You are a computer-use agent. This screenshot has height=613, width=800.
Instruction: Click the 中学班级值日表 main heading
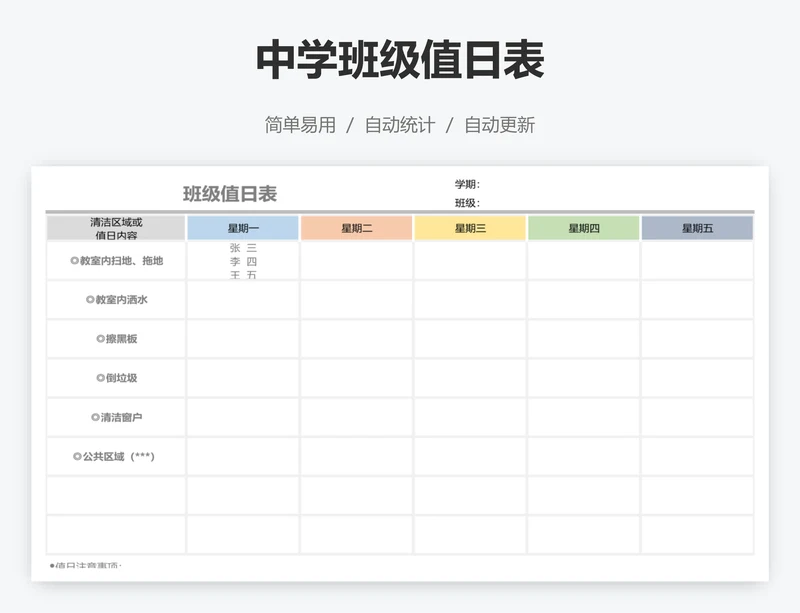[400, 60]
